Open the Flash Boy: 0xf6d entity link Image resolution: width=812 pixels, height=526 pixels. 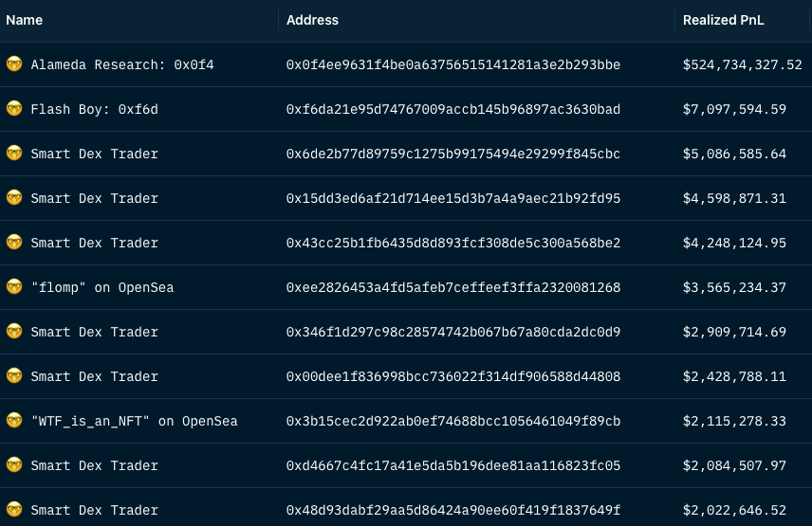coord(94,109)
